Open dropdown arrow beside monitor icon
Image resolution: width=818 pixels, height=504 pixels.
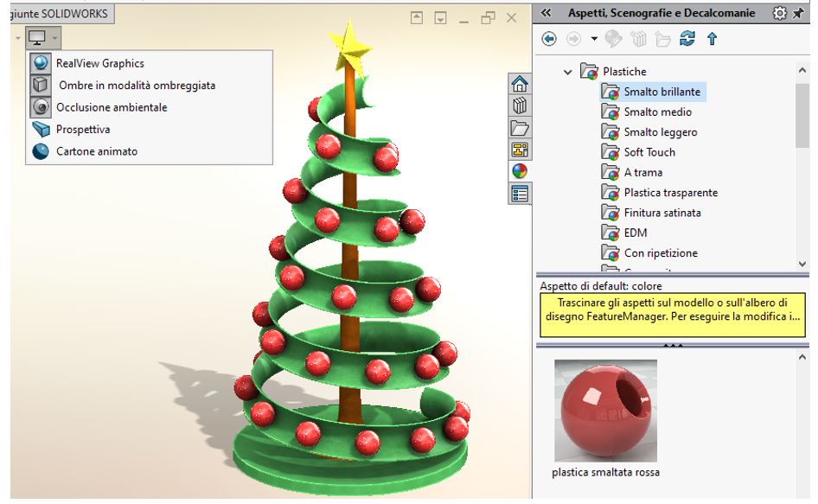click(54, 37)
